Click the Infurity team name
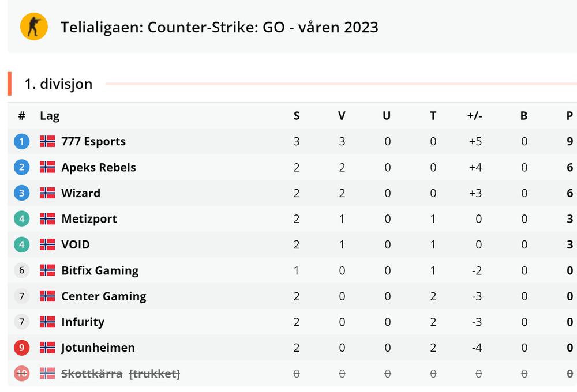This screenshot has height=392, width=577. coord(83,322)
